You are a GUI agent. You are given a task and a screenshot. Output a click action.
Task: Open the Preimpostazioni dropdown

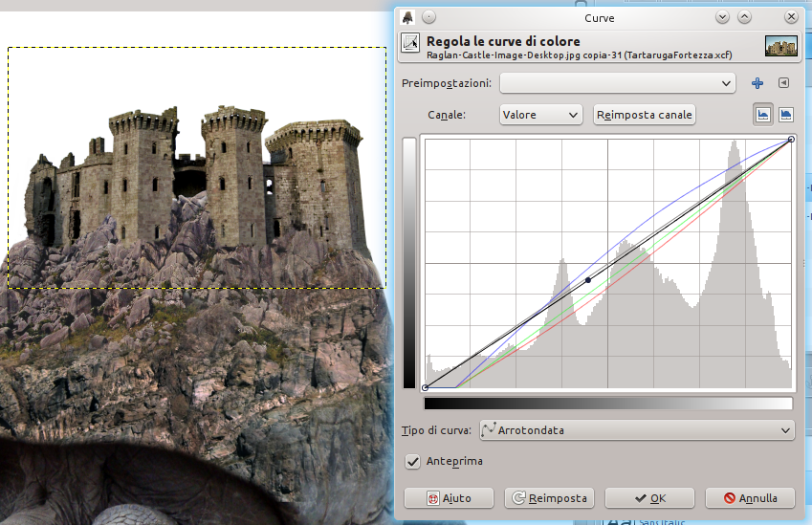(617, 83)
